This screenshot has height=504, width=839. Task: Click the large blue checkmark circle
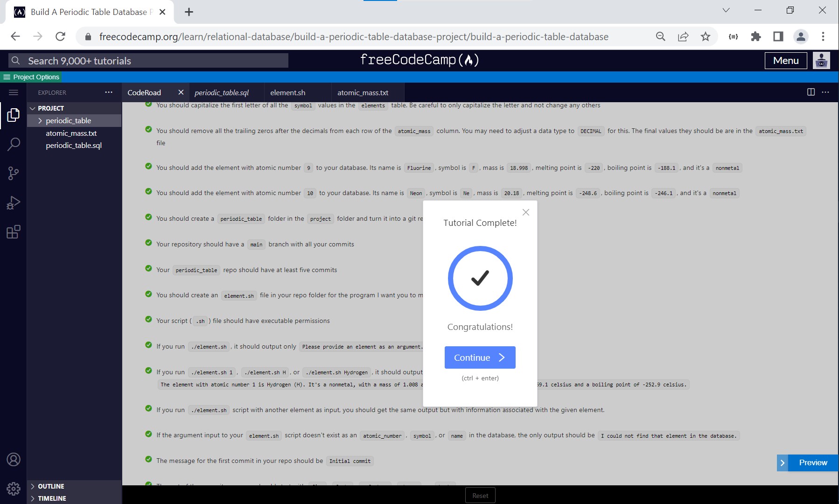tap(480, 278)
